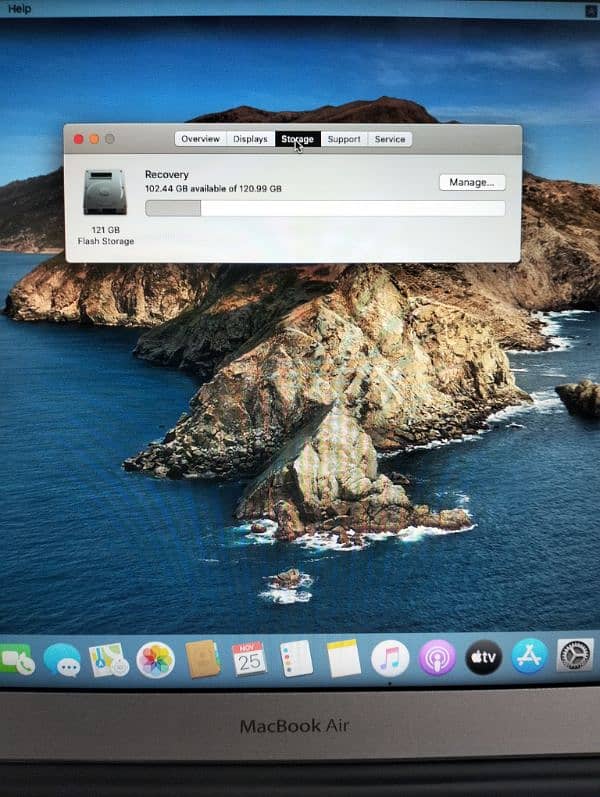Viewport: 600px width, 797px height.
Task: Launch the Apple TV app
Action: [x=483, y=657]
